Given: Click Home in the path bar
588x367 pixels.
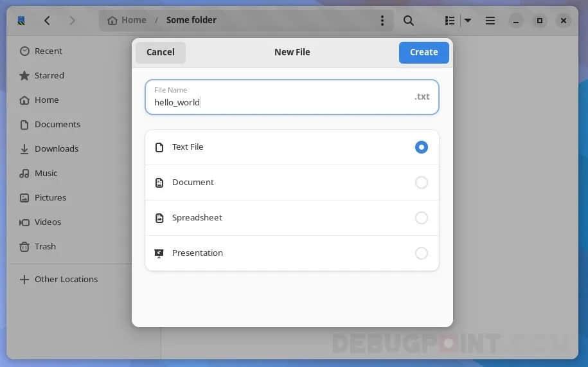Looking at the screenshot, I should (127, 20).
